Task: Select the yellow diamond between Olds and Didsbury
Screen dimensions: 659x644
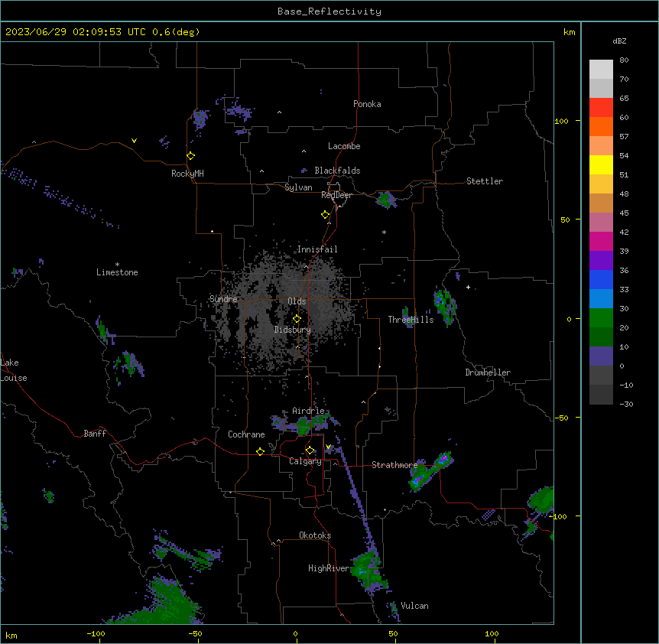Action: [x=297, y=319]
